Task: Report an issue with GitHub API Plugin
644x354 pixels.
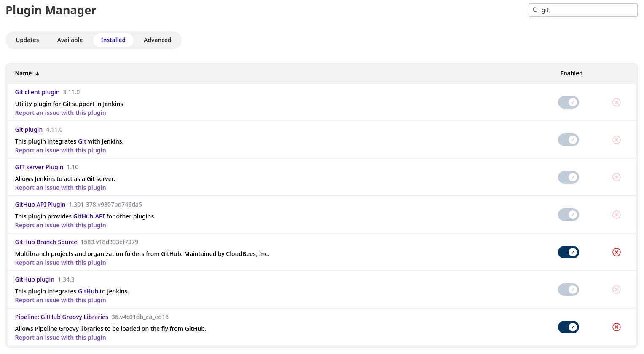Action: click(60, 225)
